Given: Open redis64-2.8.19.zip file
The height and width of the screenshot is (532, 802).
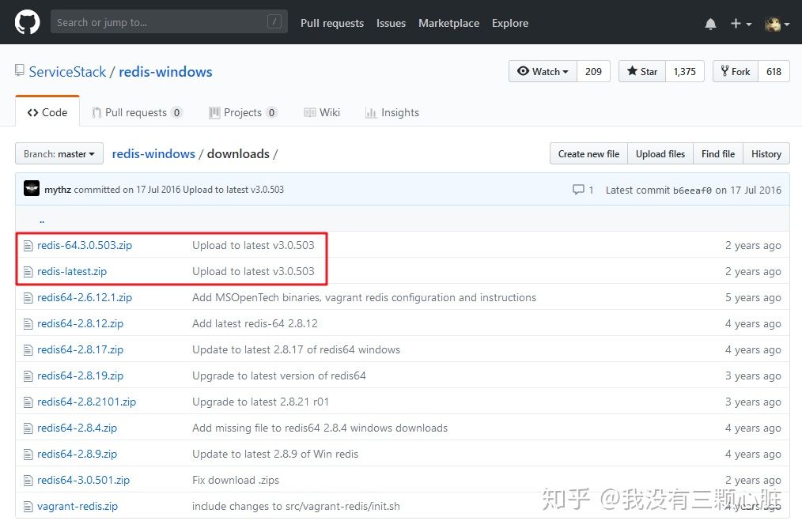Looking at the screenshot, I should pos(81,375).
